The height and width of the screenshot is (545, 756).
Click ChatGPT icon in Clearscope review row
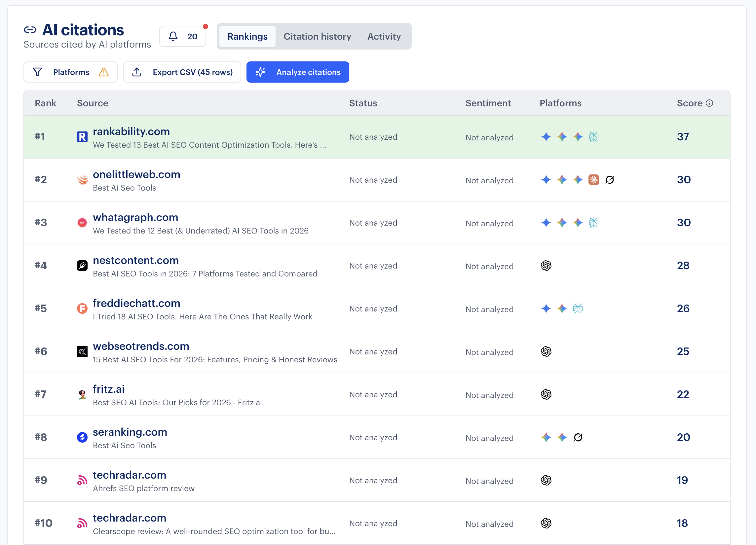point(546,523)
